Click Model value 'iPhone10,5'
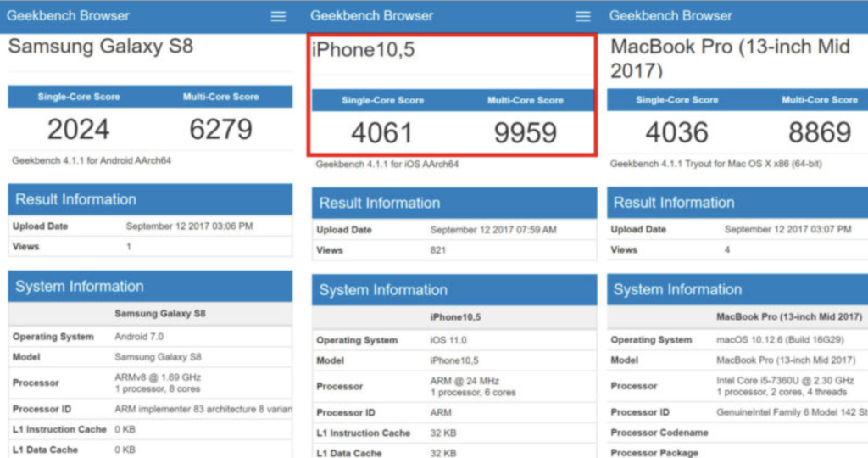The image size is (868, 458). (454, 360)
